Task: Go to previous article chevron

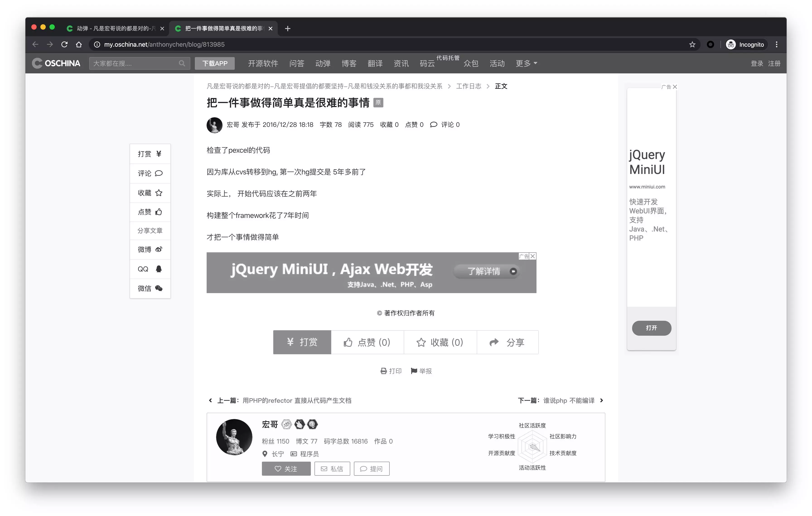Action: (210, 400)
